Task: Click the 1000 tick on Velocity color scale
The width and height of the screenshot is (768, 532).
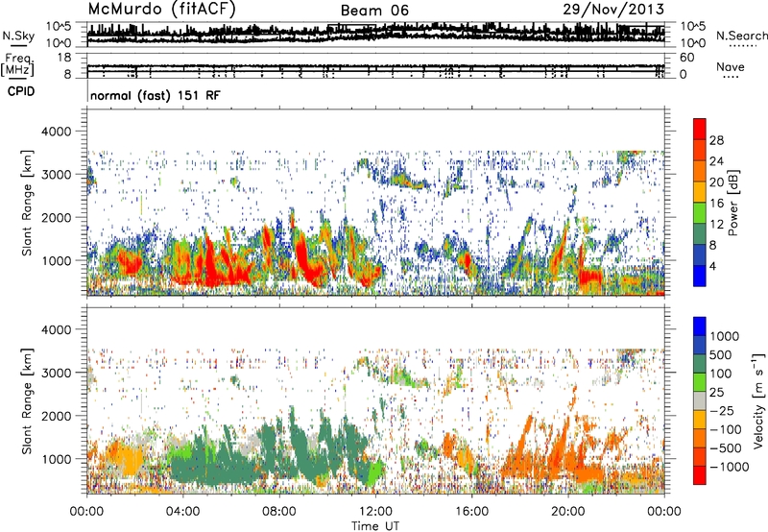Action: pos(725,336)
